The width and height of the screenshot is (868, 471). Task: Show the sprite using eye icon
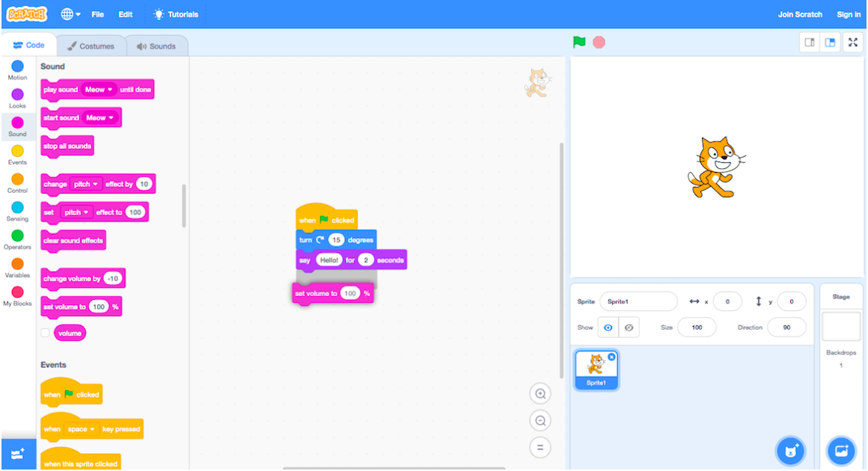coord(608,327)
